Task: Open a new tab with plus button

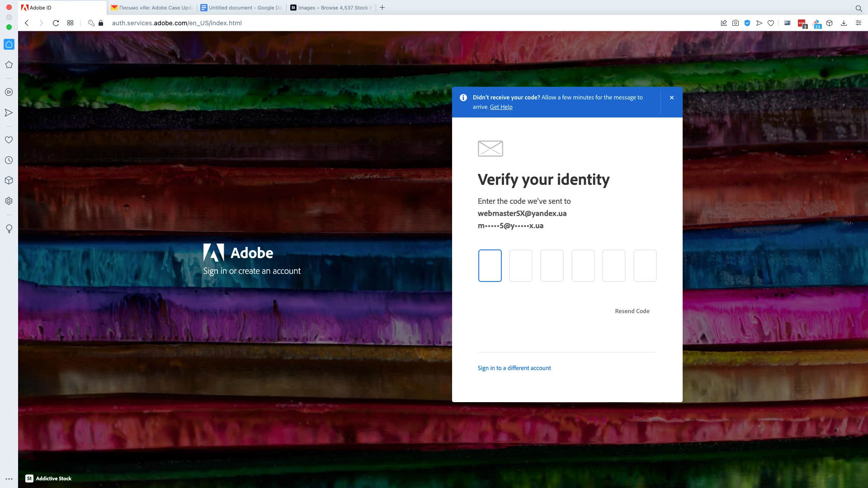Action: (x=382, y=8)
